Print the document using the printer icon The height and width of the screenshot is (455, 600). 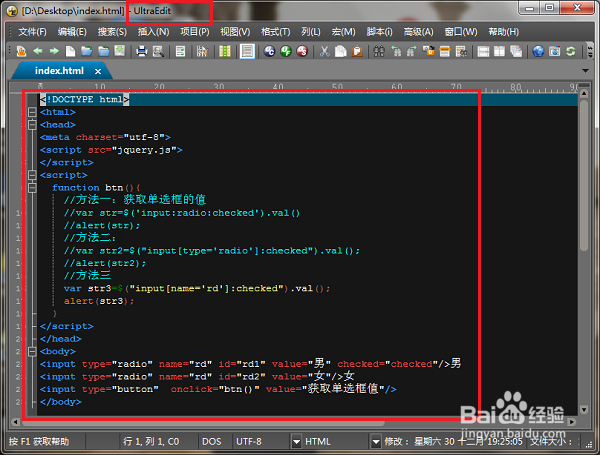(x=142, y=51)
